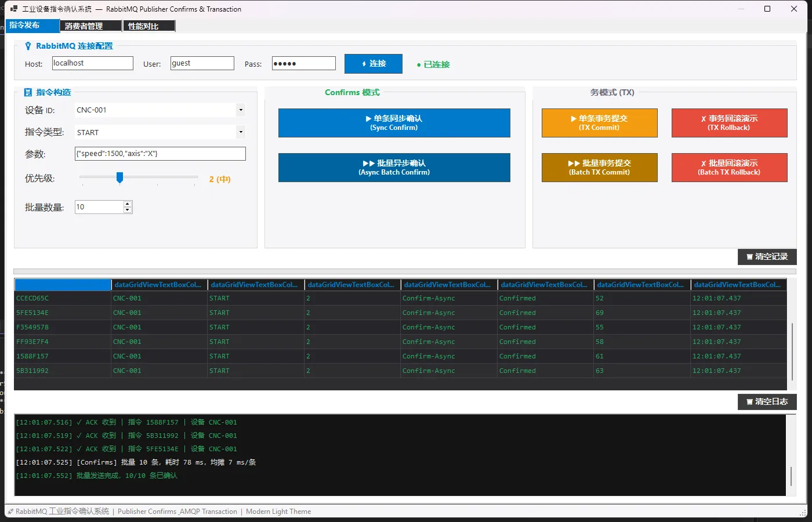The image size is (812, 522).
Task: Open the 指令类型 START dropdown
Action: tap(241, 132)
